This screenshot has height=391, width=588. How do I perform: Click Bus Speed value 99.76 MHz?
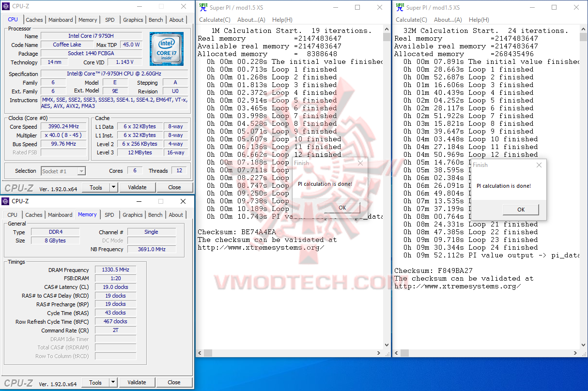pos(64,144)
